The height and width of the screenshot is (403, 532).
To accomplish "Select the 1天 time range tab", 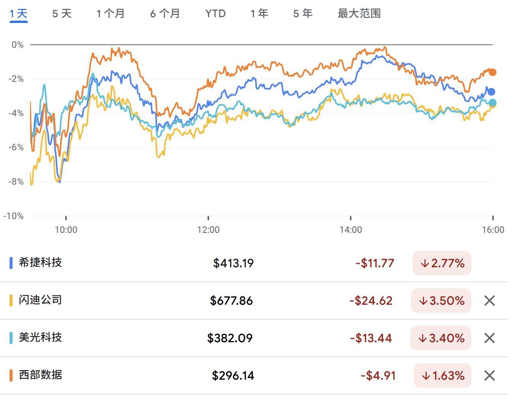I will (18, 14).
